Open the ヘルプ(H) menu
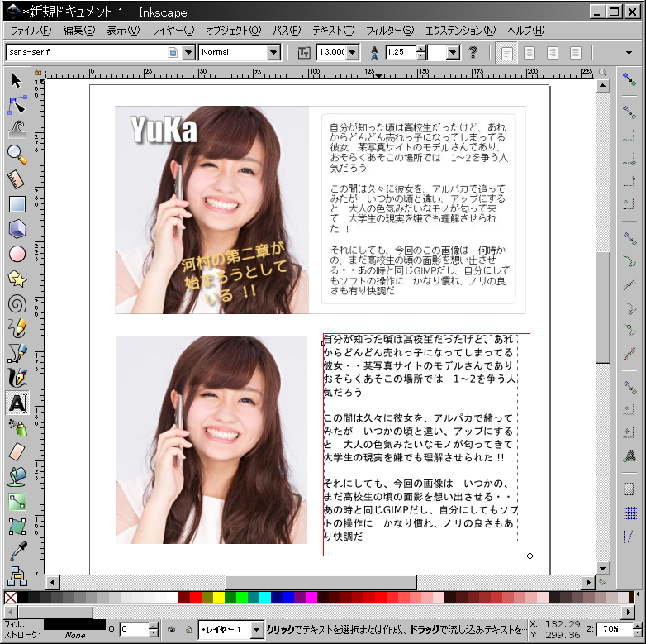 coord(526,31)
